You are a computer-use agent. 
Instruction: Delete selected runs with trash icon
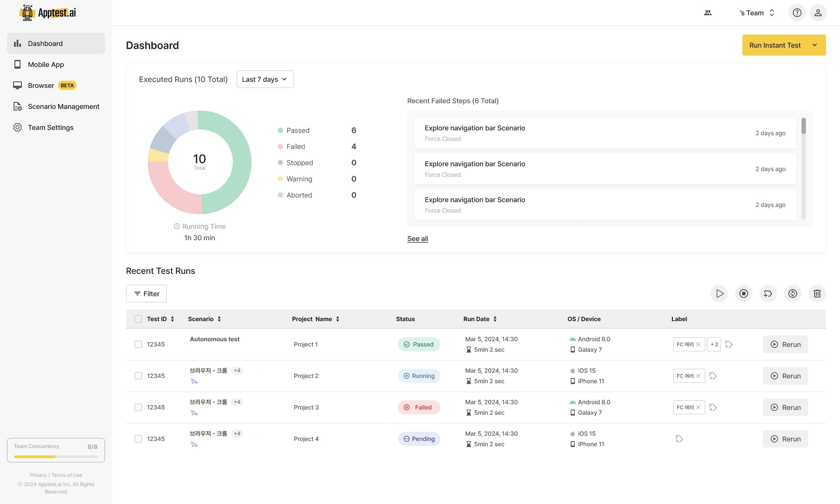point(817,294)
